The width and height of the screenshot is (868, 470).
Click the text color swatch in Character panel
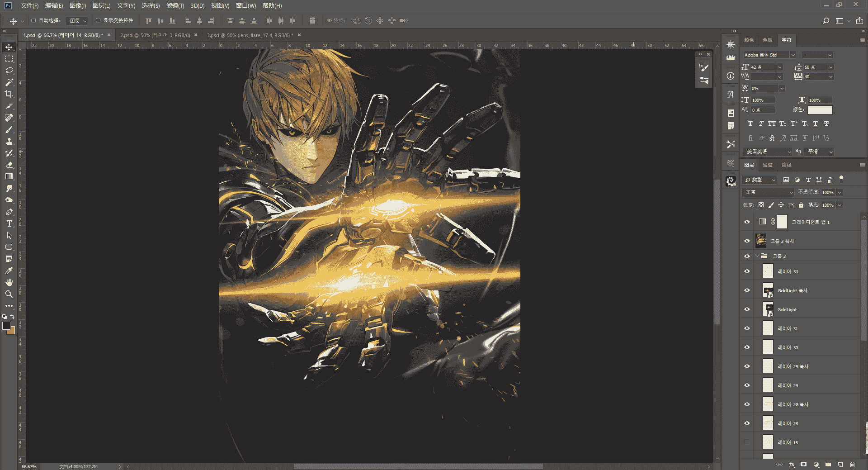pyautogui.click(x=820, y=110)
